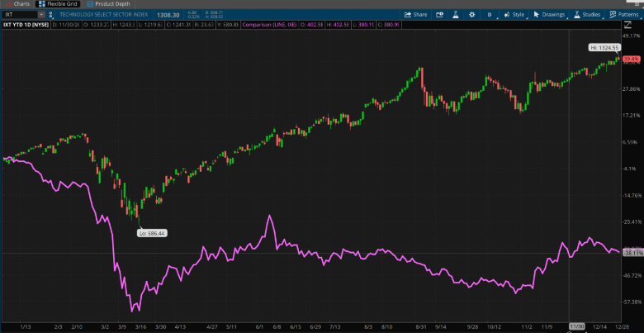Click the -46.72% axis value
Viewport: 644px width, 333px height.
click(x=632, y=275)
